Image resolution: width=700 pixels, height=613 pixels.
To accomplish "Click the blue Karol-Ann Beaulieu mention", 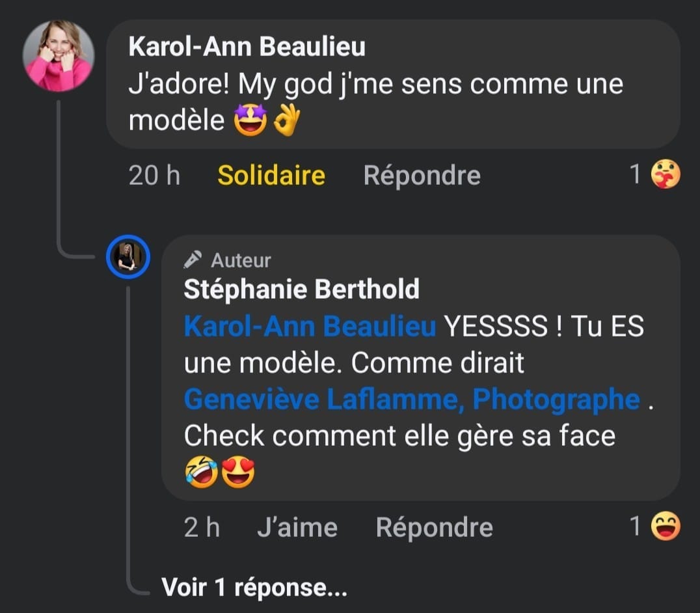I will pyautogui.click(x=310, y=327).
